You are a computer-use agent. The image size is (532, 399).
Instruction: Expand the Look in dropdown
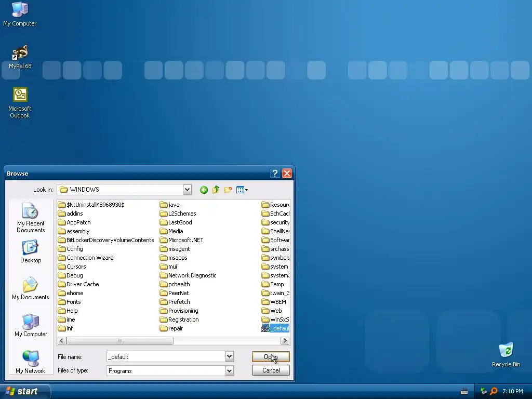tap(187, 190)
